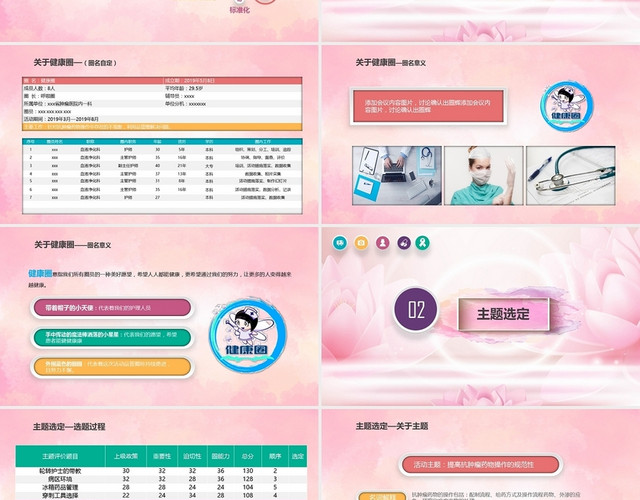Click the green awareness ribbon icon
The image size is (640, 500).
pyautogui.click(x=422, y=243)
